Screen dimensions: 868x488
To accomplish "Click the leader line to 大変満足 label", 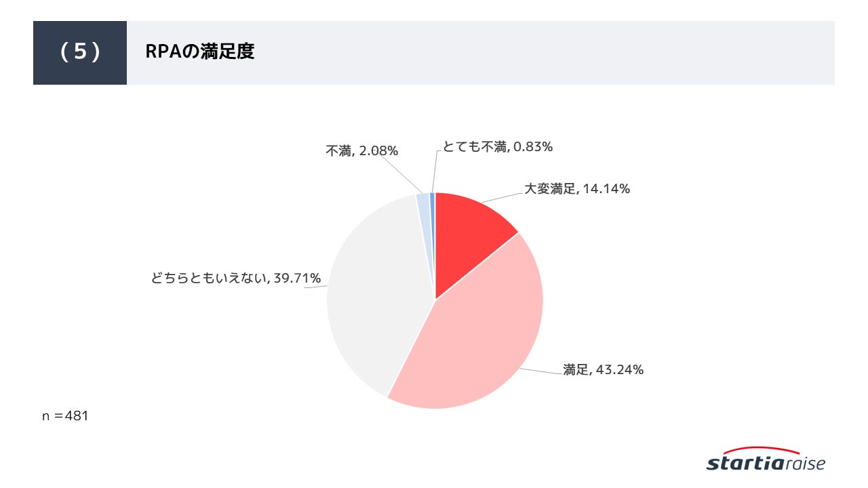I will click(502, 197).
